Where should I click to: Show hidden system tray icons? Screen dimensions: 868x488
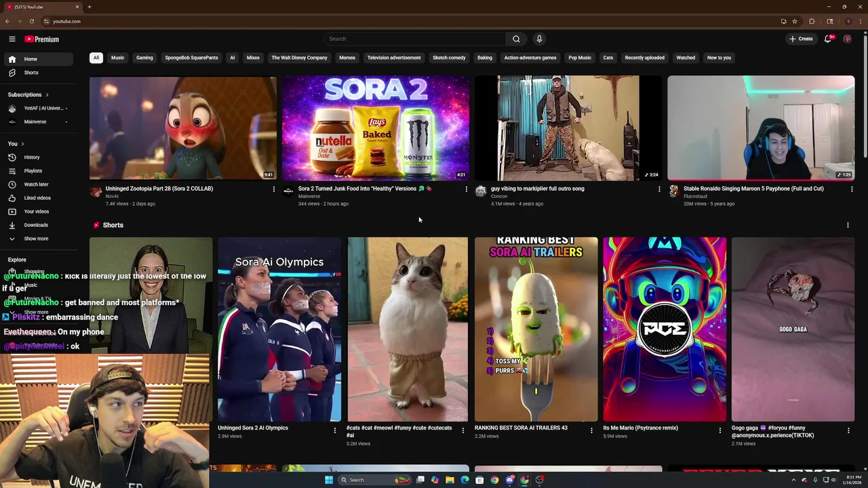pos(793,480)
